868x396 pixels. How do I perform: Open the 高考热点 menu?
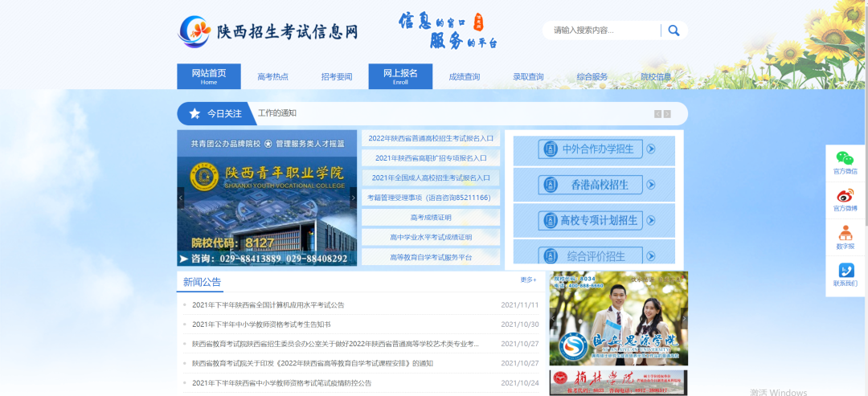[273, 77]
